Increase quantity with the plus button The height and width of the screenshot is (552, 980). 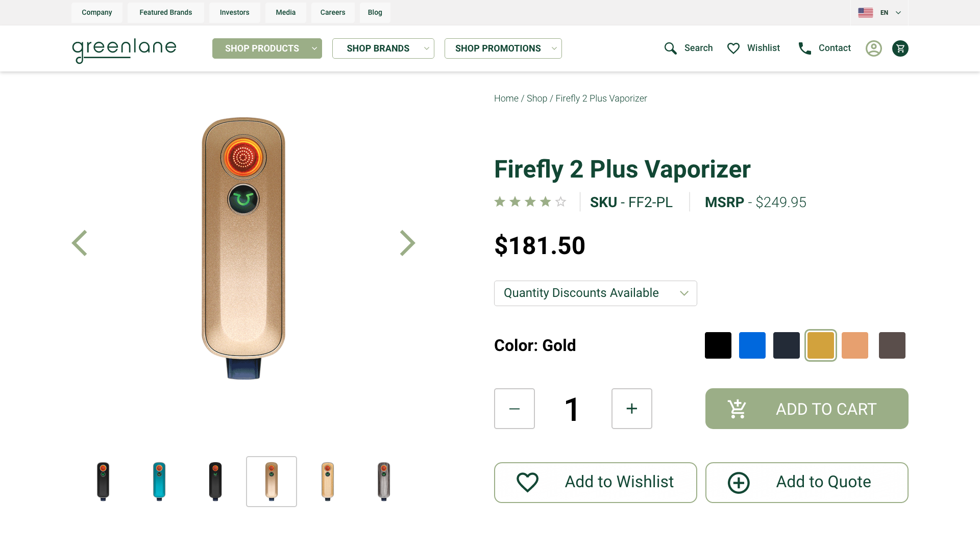click(631, 409)
